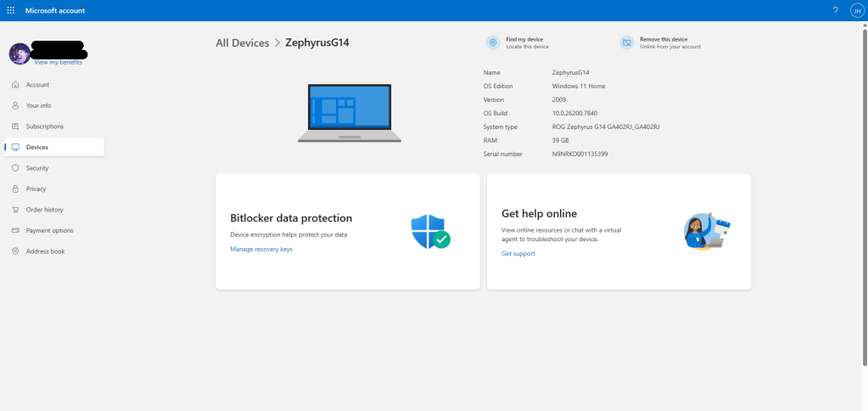Screen dimensions: 868x411
Task: Open the Account menu item
Action: [x=37, y=85]
